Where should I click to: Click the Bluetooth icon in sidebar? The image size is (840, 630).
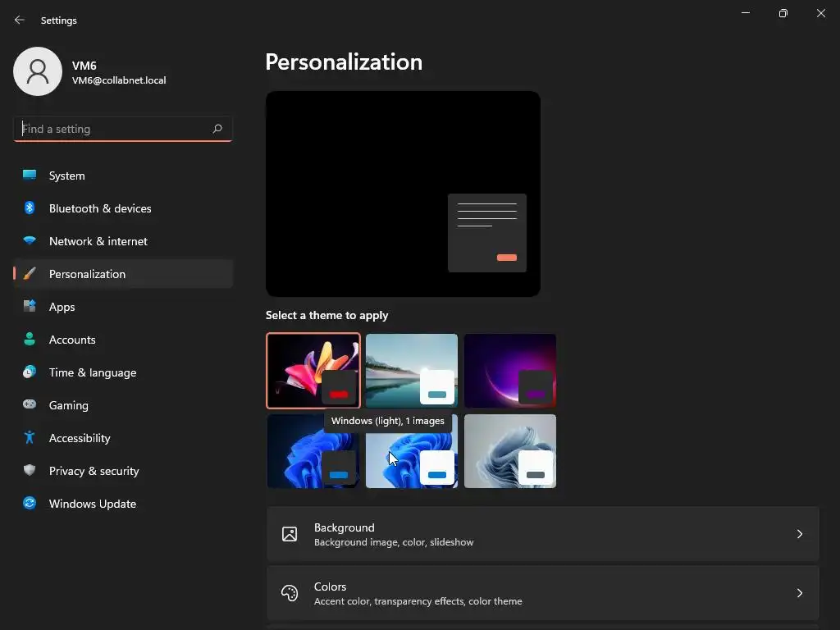[x=30, y=208]
